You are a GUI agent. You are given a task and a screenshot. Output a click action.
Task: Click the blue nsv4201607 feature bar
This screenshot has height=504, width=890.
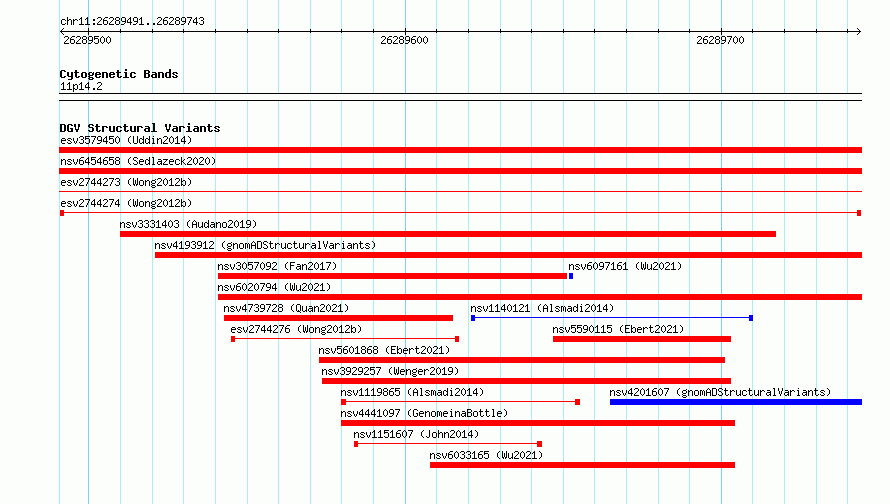[736, 402]
